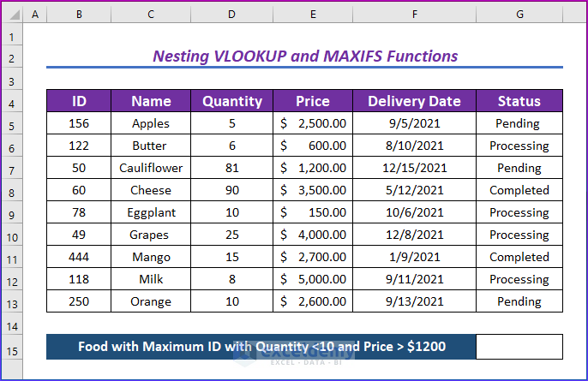Click the 'Cauliflower' name cell
This screenshot has height=381, width=588.
151,168
